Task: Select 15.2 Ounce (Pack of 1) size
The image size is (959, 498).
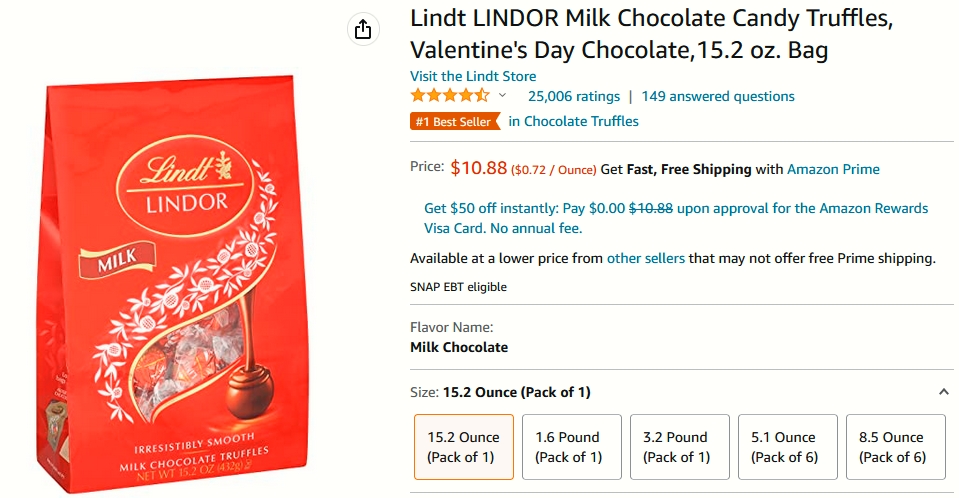Action: click(464, 447)
